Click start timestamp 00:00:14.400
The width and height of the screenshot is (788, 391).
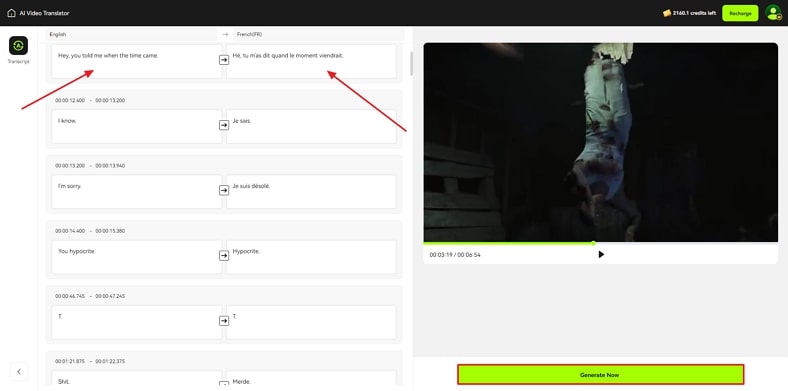[x=70, y=231]
